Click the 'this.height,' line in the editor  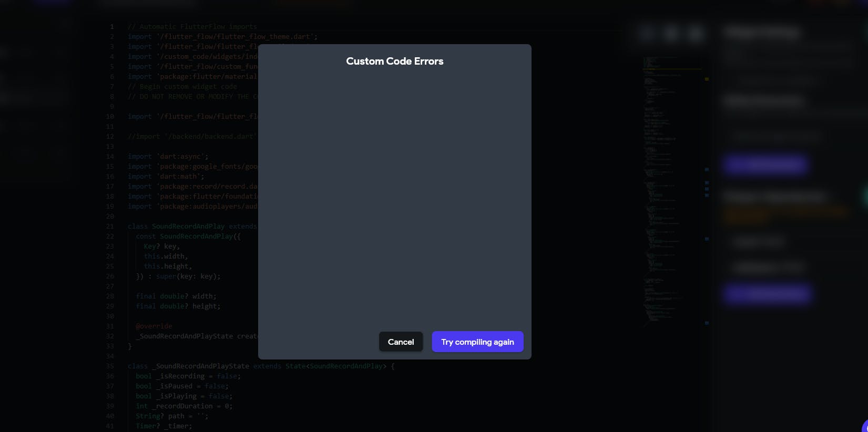[x=168, y=266]
